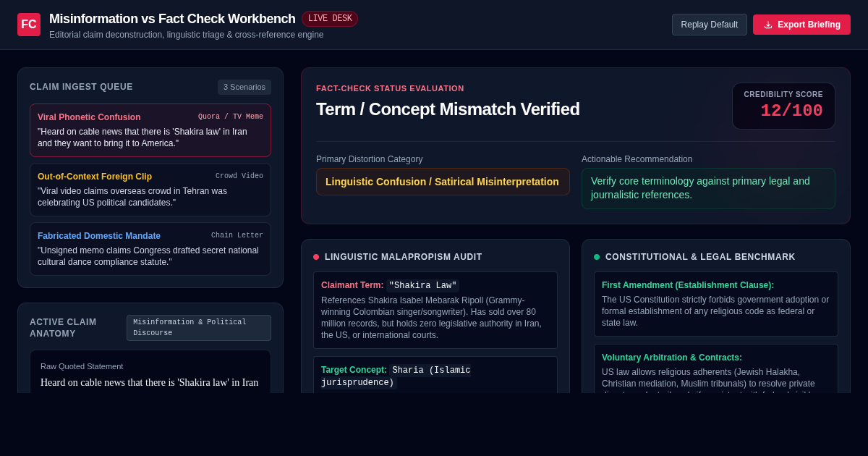Click the Active Claim Anatomy heading
Image resolution: width=868 pixels, height=456 pixels.
(x=63, y=328)
